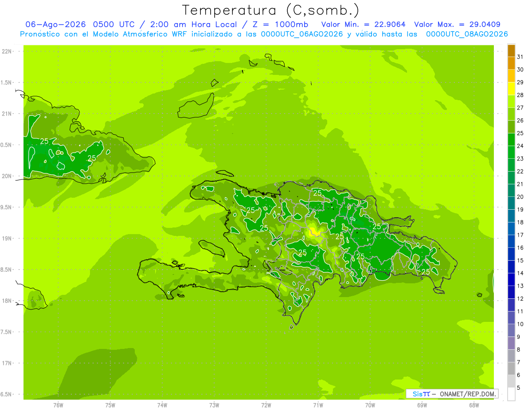532x411 pixels.
Task: Click the '74W' longitude axis label
Action: [162, 405]
